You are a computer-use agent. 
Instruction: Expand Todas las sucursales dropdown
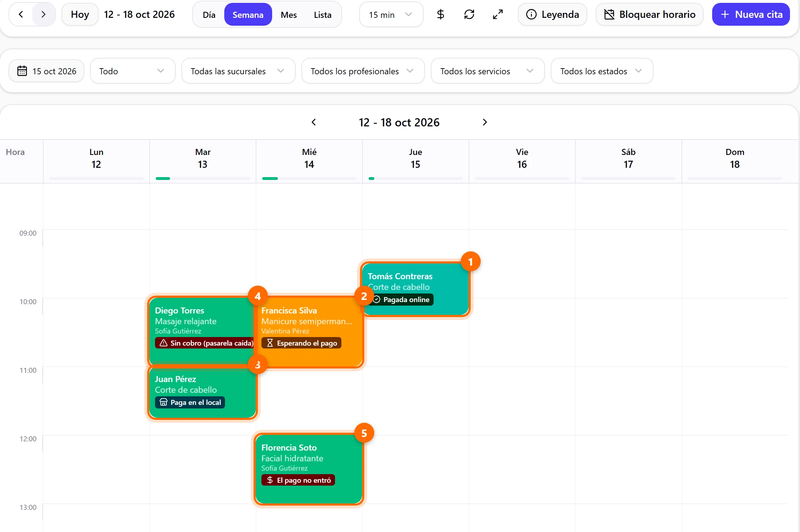[x=238, y=71]
